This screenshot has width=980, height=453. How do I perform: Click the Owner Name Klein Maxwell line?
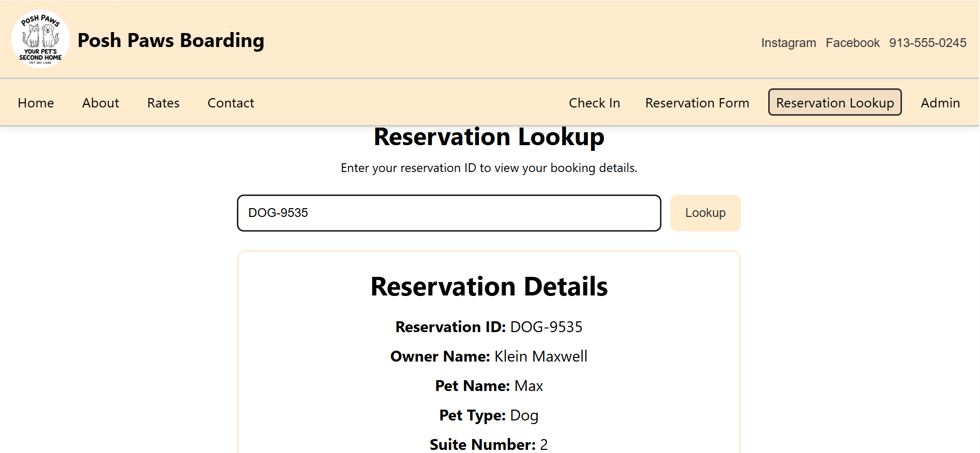(x=489, y=356)
